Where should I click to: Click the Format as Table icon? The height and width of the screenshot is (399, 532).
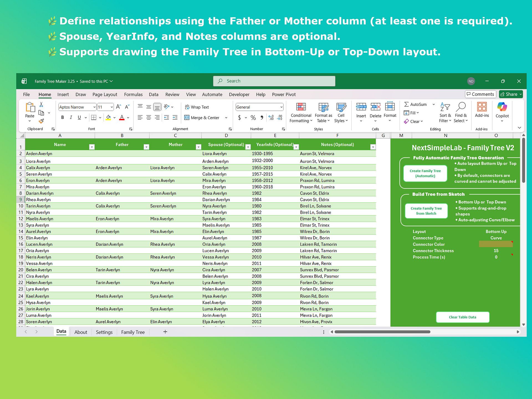tap(323, 107)
